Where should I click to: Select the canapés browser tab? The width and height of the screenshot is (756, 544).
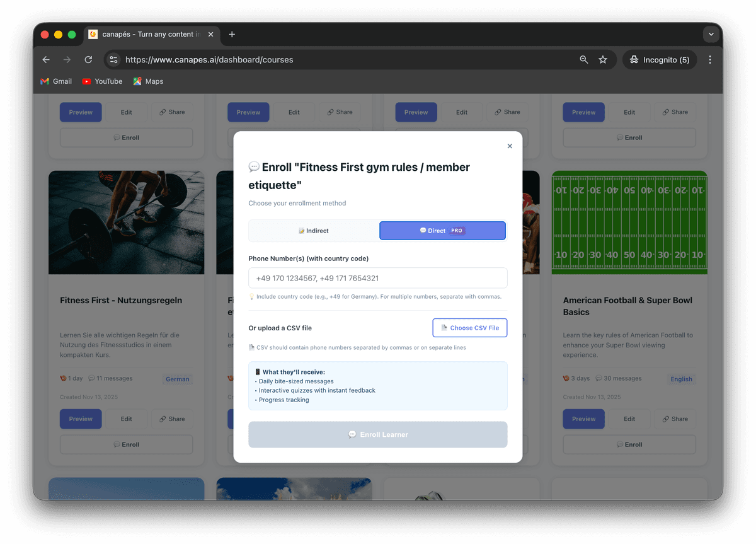151,35
